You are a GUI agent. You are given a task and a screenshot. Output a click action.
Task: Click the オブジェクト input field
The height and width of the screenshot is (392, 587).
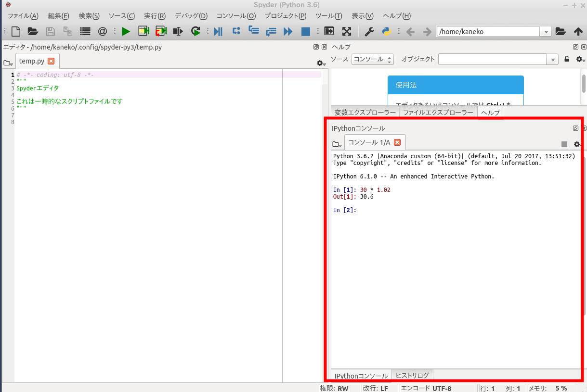[493, 59]
